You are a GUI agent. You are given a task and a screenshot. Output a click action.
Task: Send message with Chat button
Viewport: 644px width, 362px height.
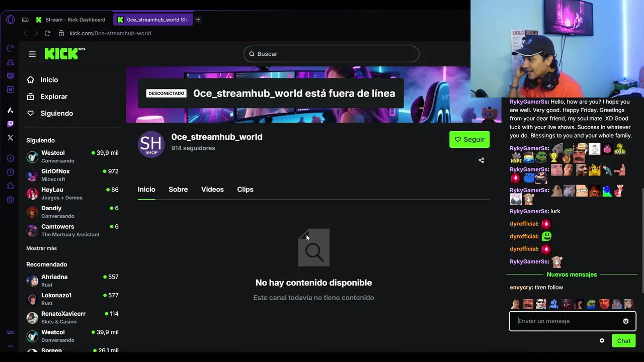pyautogui.click(x=624, y=340)
